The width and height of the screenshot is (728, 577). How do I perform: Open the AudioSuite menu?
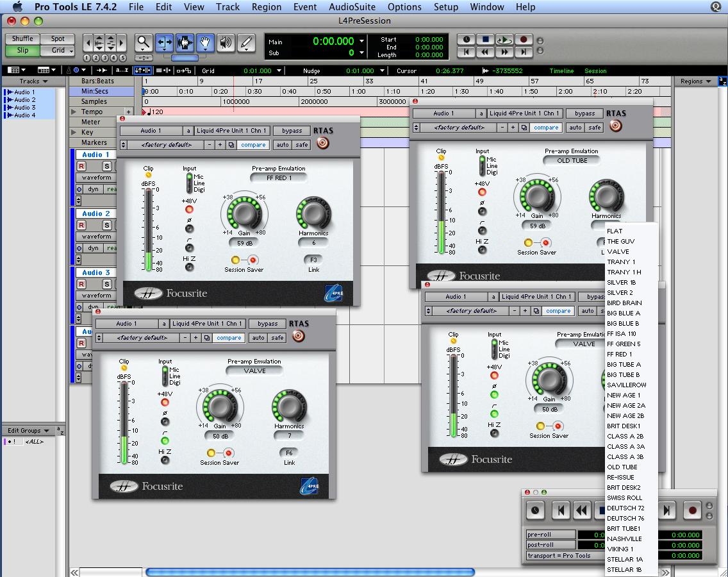pos(352,6)
